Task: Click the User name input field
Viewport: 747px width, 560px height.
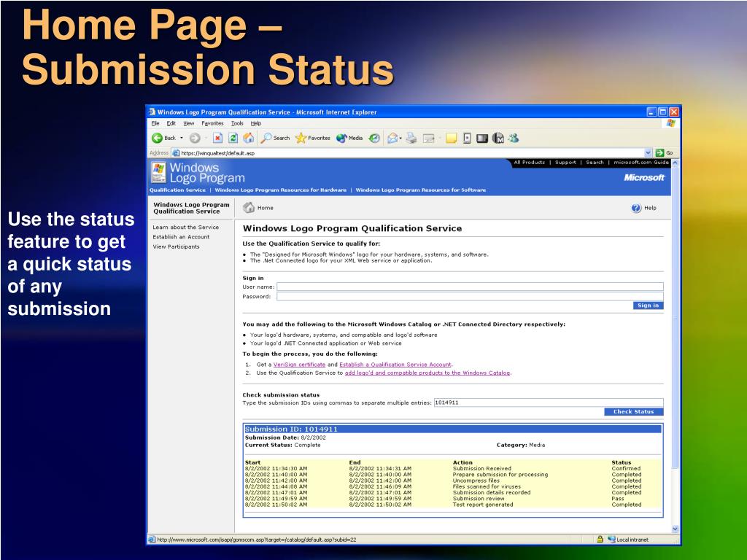Action: point(470,287)
